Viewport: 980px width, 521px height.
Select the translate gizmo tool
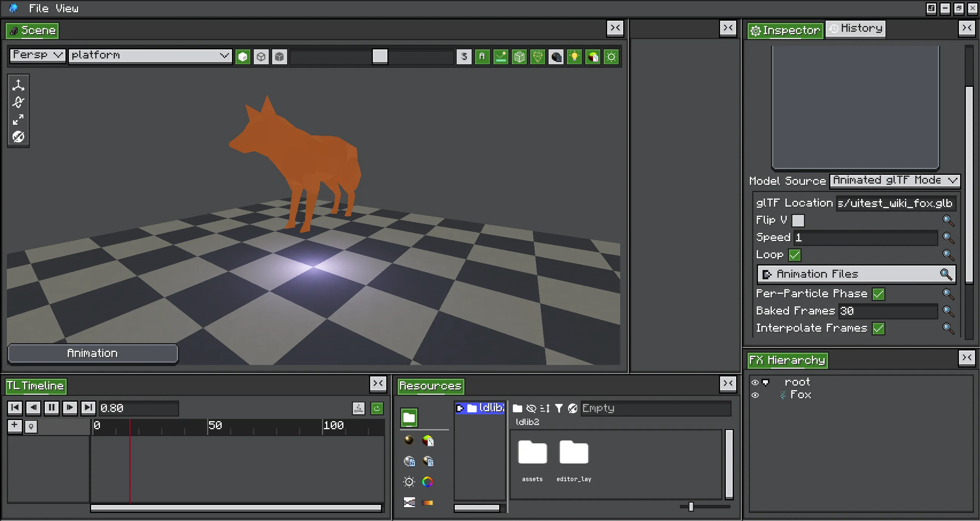18,85
